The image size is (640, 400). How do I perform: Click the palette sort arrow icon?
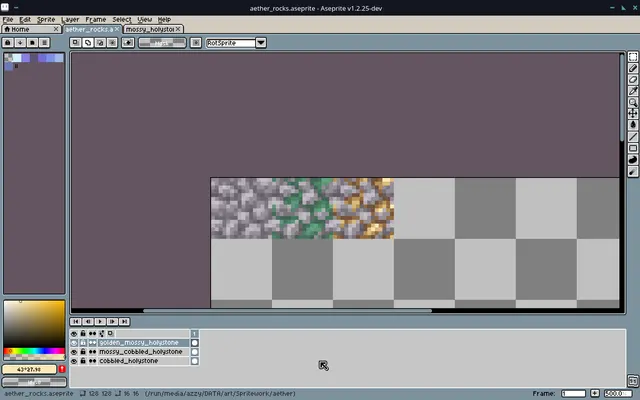pyautogui.click(x=20, y=42)
